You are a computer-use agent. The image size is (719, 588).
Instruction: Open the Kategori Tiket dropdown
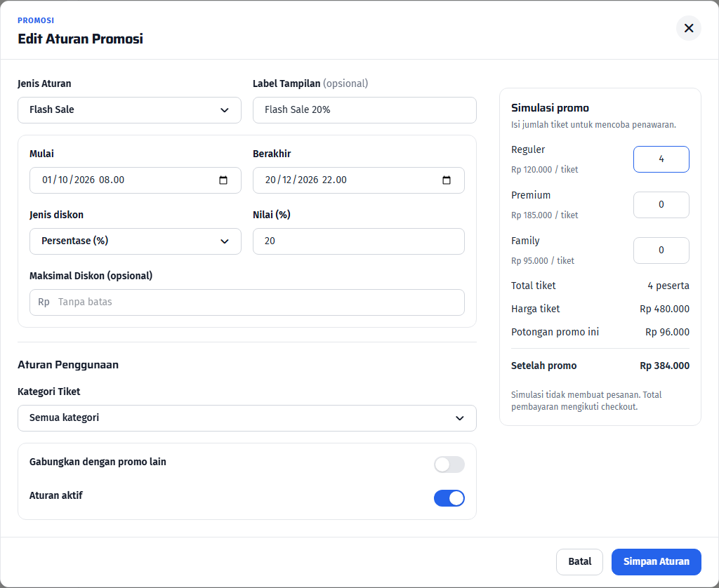[247, 418]
